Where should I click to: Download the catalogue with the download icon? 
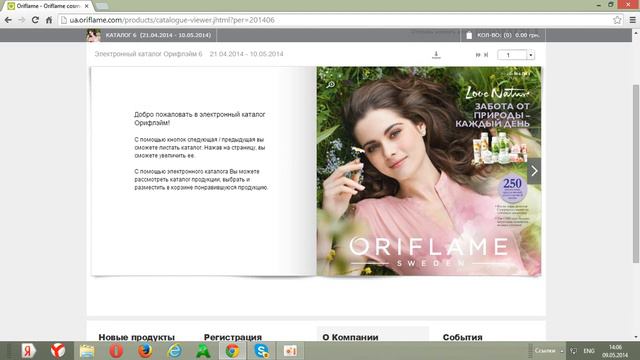436,55
